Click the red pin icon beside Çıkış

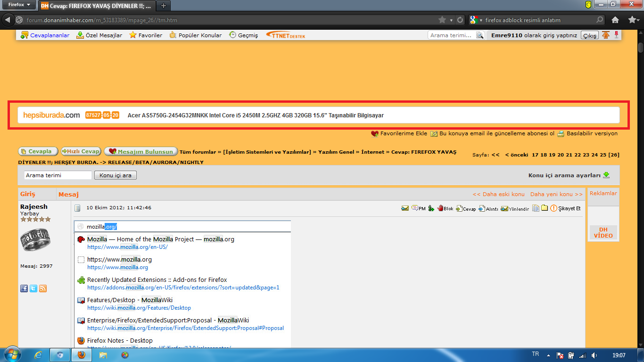[x=616, y=35]
